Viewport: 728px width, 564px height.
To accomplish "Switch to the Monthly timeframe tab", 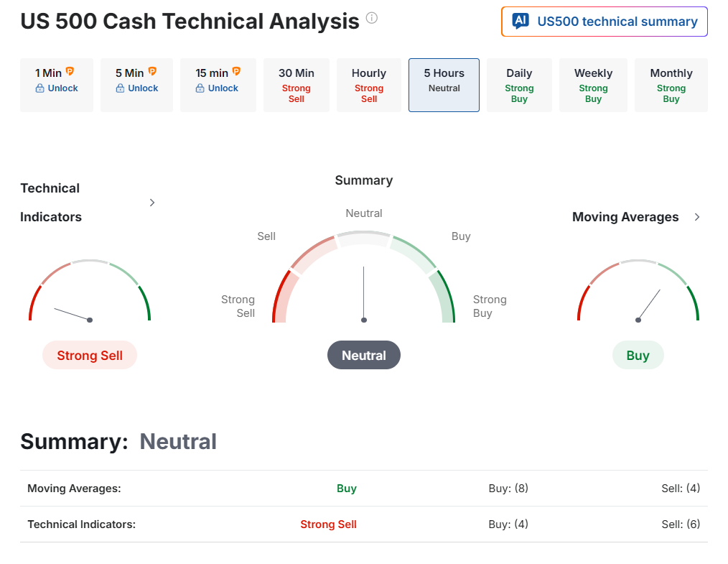I will pos(671,85).
